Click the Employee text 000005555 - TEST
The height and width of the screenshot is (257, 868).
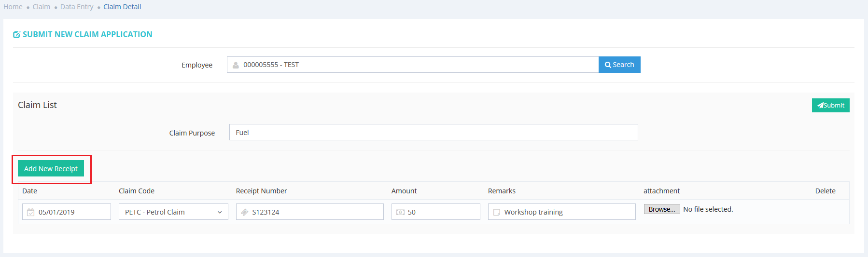271,65
